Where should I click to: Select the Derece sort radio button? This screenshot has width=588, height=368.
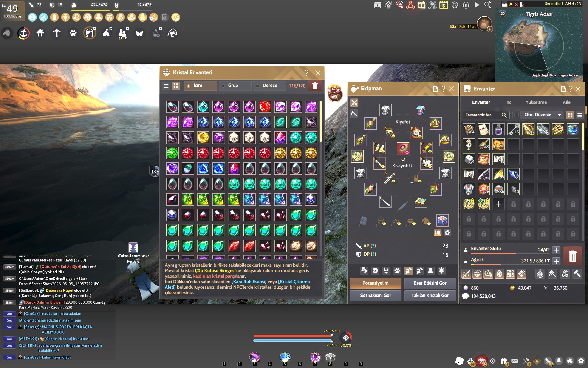[x=257, y=86]
